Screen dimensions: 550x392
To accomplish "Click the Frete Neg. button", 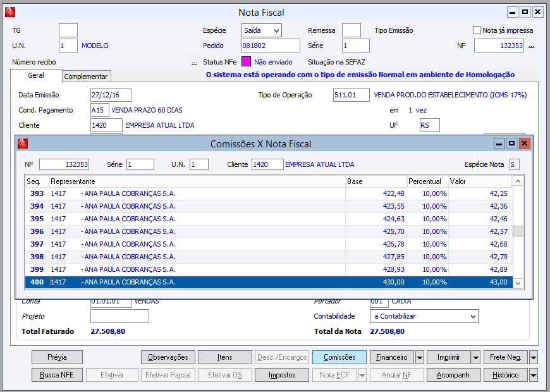I will (x=506, y=357).
